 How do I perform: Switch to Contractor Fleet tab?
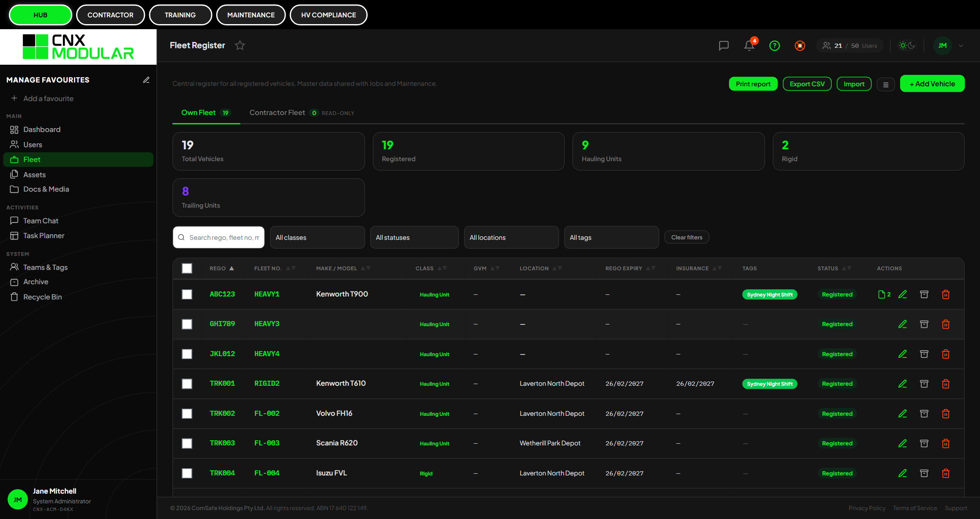click(302, 113)
